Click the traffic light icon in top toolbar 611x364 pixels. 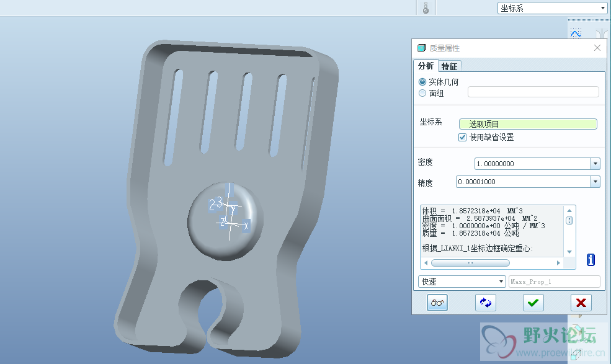tap(426, 8)
